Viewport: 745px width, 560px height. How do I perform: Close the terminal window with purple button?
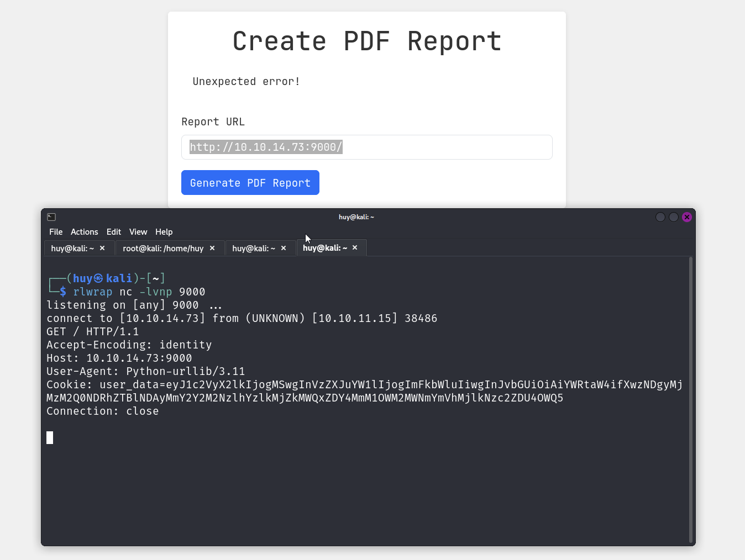687,217
